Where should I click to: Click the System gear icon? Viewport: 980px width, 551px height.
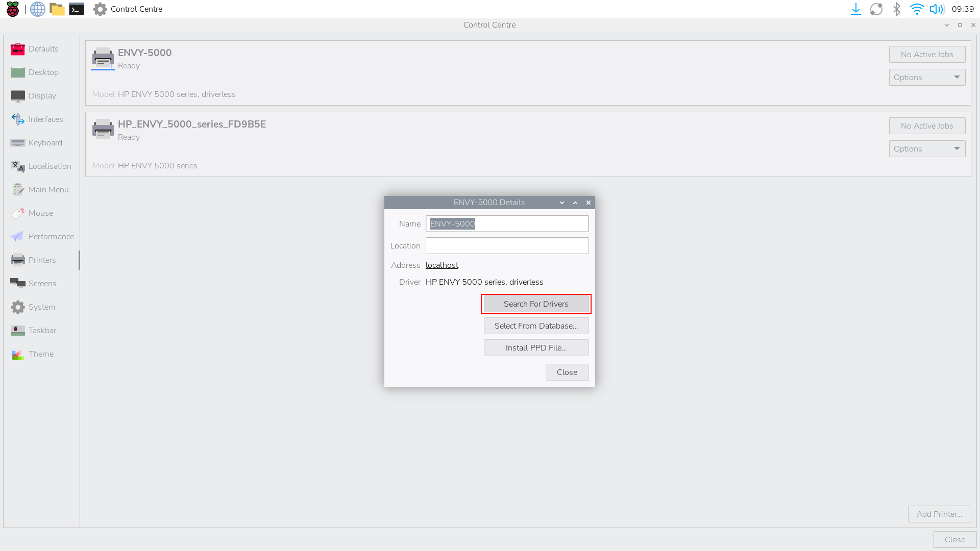click(18, 307)
